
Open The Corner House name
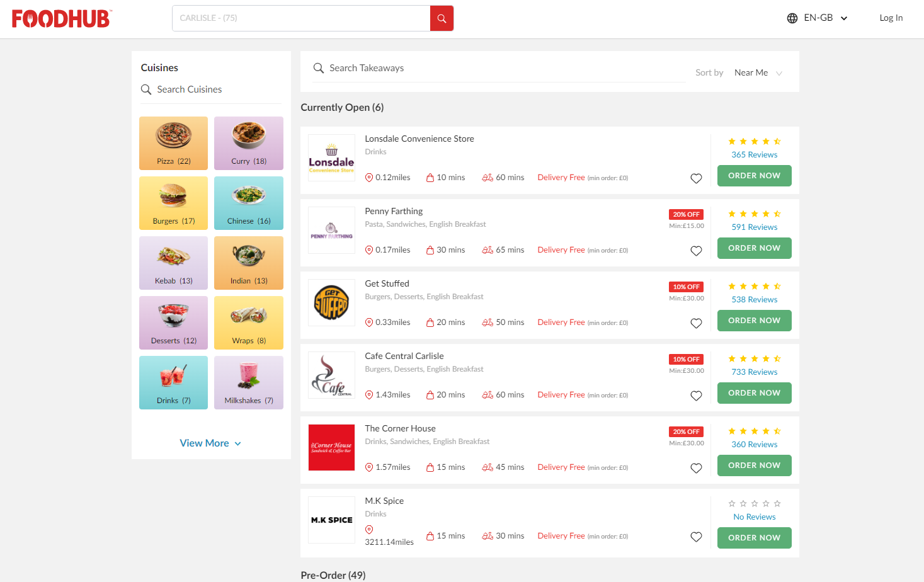pos(400,429)
